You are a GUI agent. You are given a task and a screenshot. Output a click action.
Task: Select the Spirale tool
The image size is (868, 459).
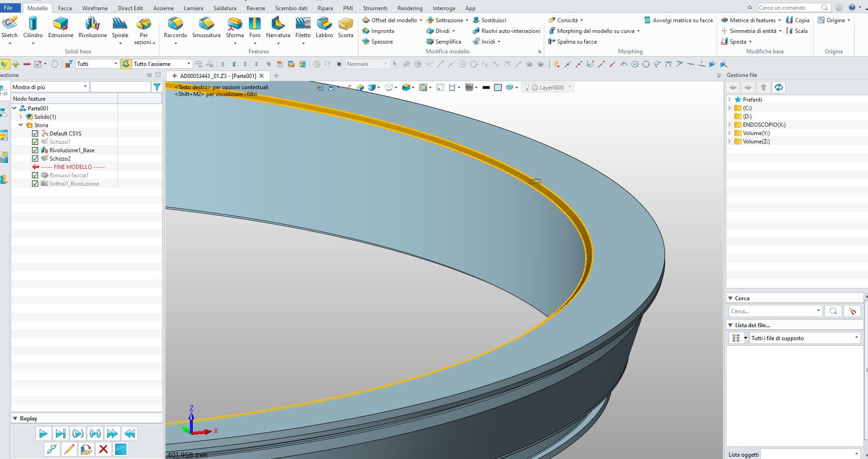tap(120, 27)
